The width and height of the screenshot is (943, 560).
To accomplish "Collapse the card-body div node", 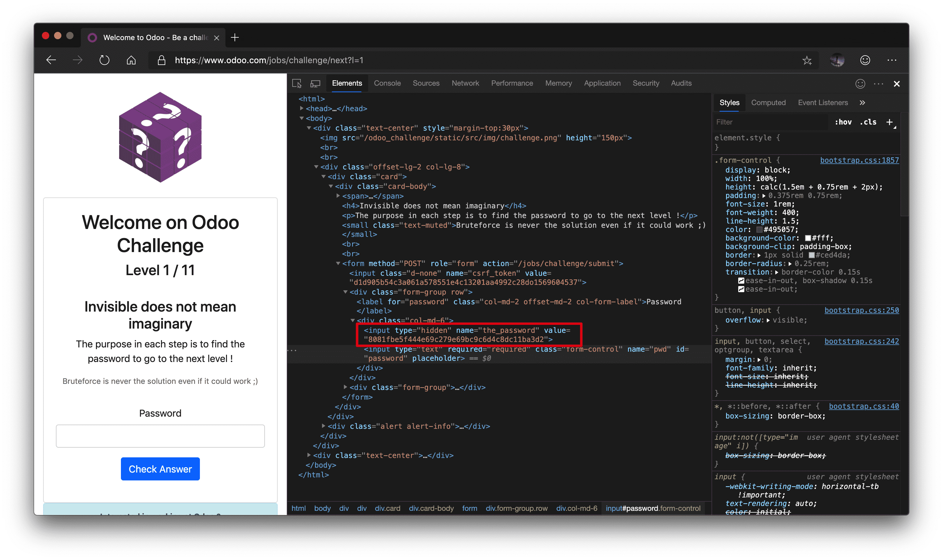I will point(331,186).
